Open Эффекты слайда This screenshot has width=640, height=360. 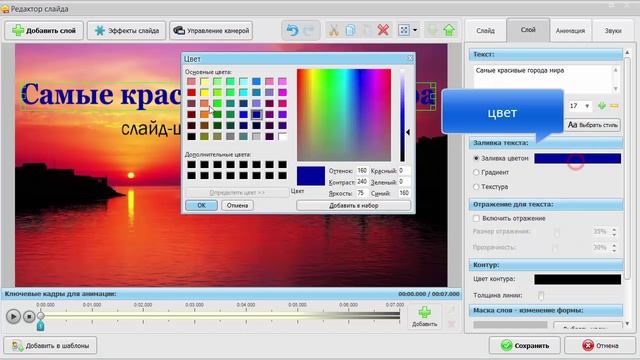coord(127,31)
